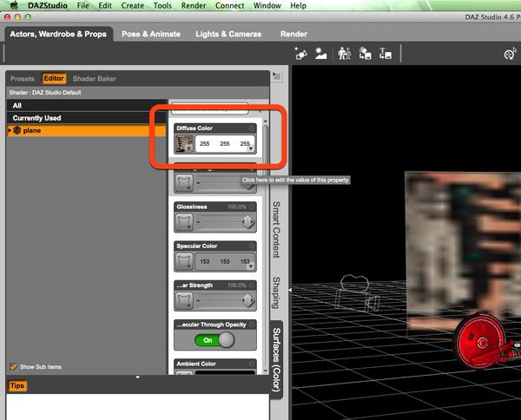Click the search filter field above properties
Screen dimensions: 521x420
(x=209, y=108)
